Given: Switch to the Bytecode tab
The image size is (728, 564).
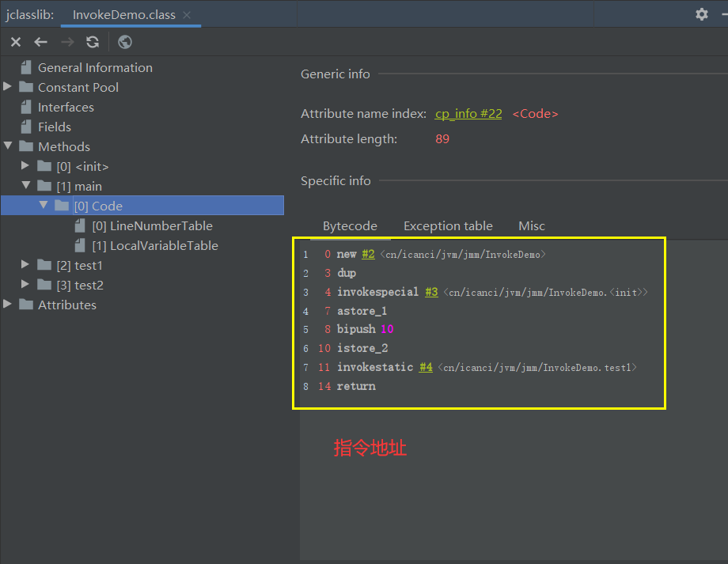Looking at the screenshot, I should 350,226.
